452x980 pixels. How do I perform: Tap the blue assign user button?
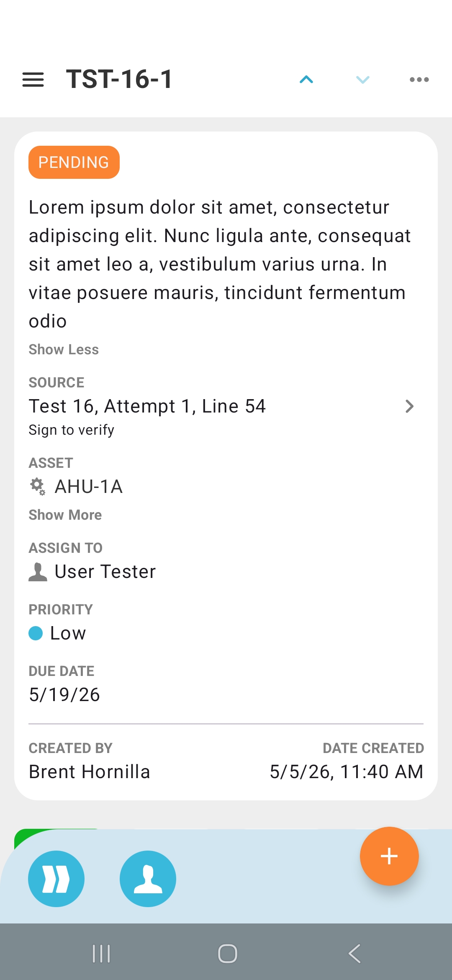coord(148,879)
